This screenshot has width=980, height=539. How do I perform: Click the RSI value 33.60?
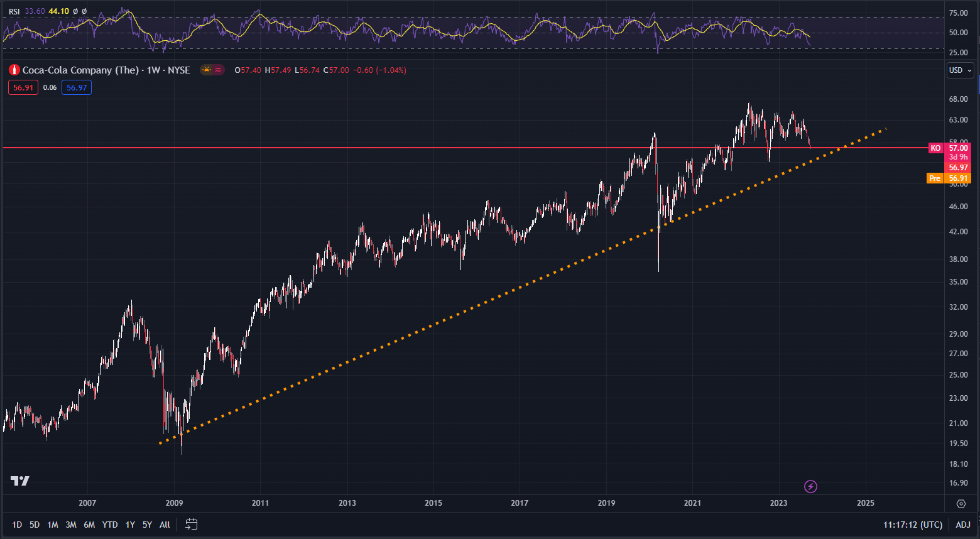[35, 11]
